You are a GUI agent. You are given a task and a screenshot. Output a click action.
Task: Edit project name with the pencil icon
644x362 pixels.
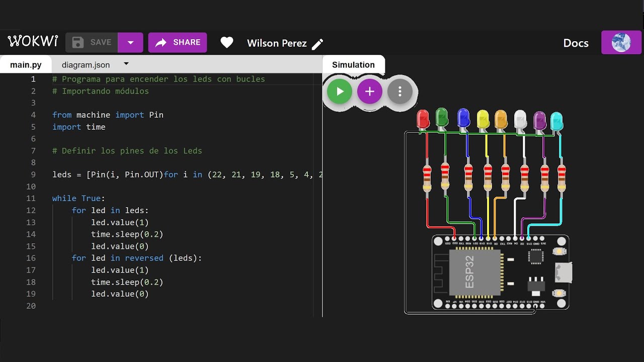[317, 44]
